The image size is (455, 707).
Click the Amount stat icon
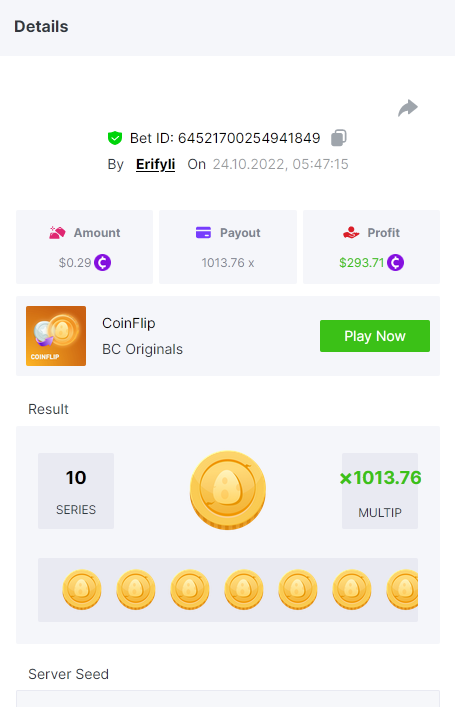57,233
